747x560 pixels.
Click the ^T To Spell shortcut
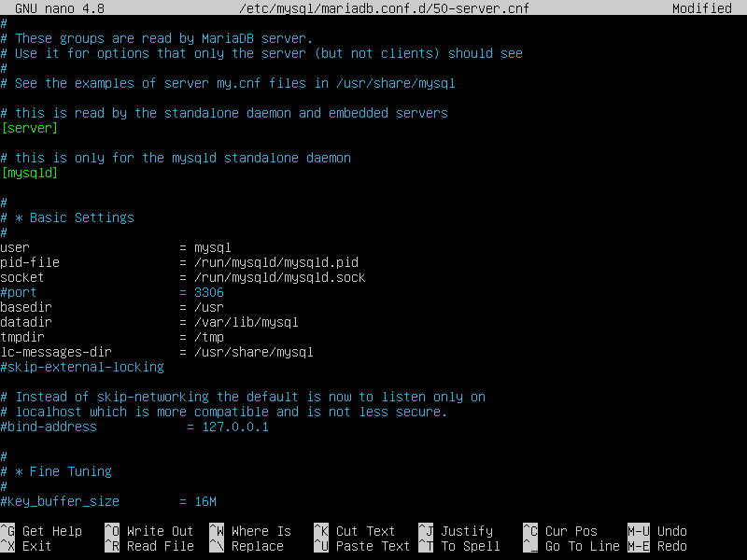coord(459,546)
